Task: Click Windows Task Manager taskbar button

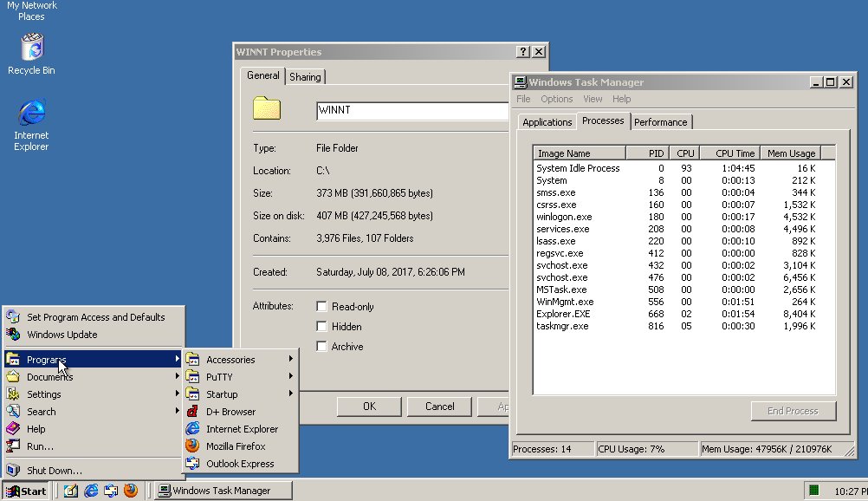Action: click(223, 491)
